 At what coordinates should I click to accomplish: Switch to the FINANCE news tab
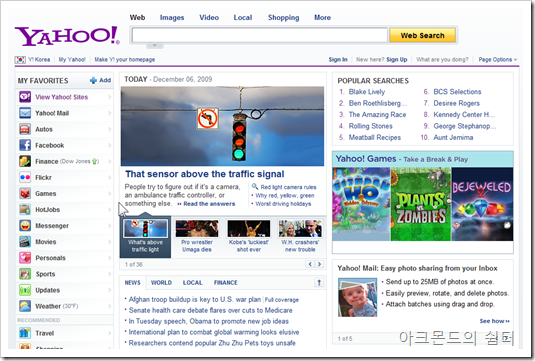click(226, 283)
